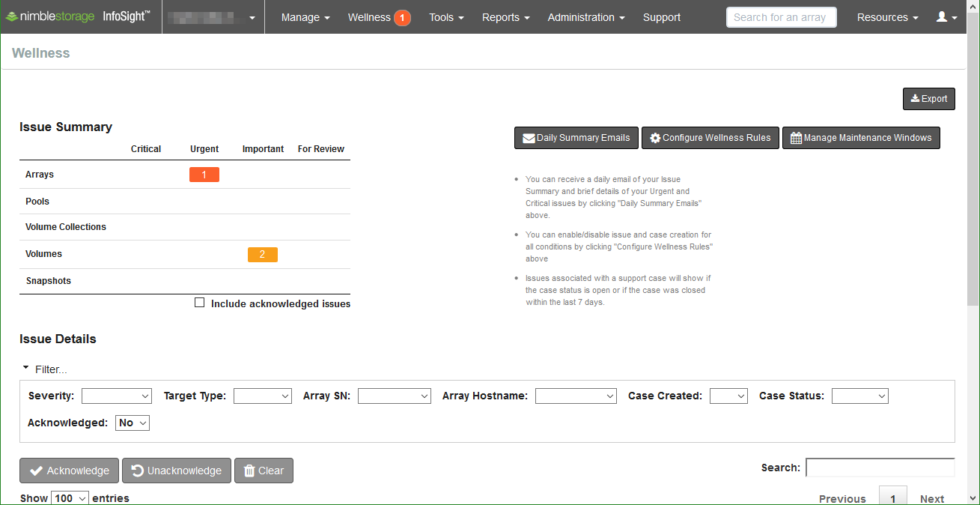Click the scrollbar down arrow
Image resolution: width=980 pixels, height=505 pixels.
(x=973, y=498)
